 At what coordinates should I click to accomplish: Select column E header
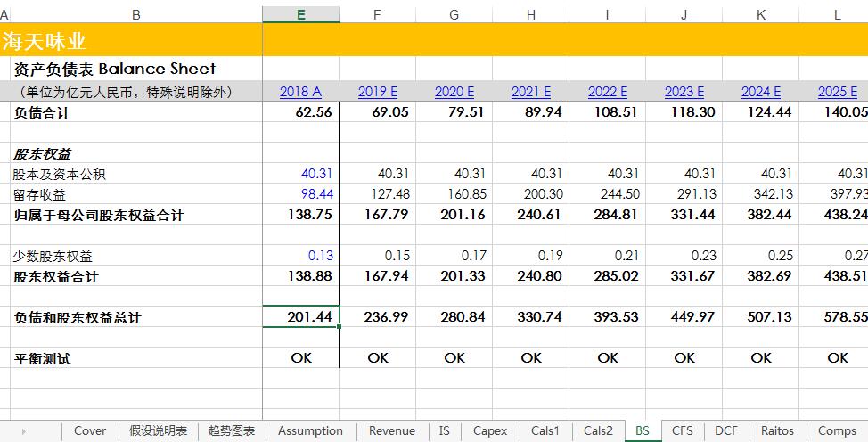tap(300, 14)
